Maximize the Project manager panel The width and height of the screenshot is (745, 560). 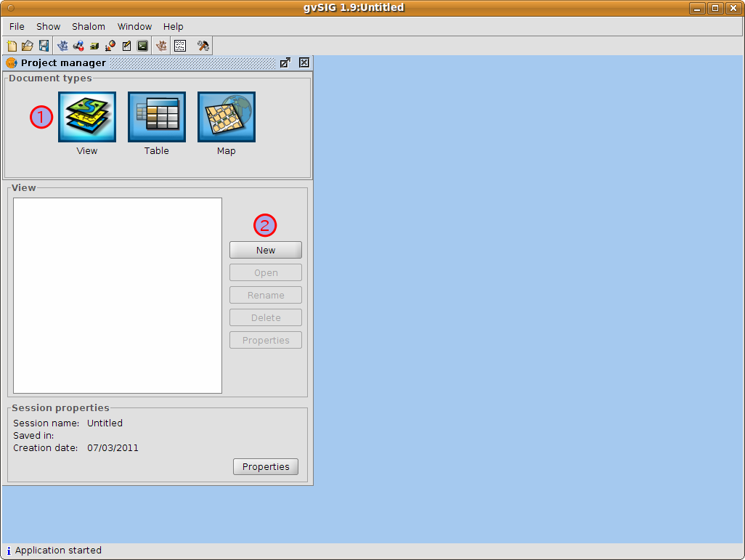click(x=285, y=62)
